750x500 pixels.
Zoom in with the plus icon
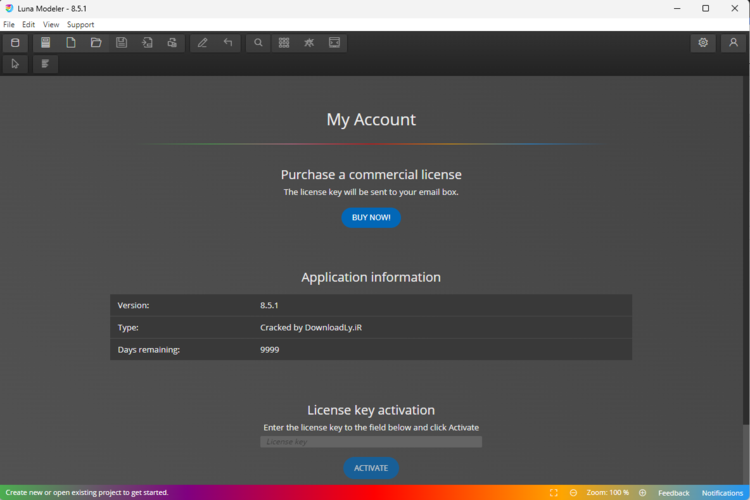pos(641,493)
